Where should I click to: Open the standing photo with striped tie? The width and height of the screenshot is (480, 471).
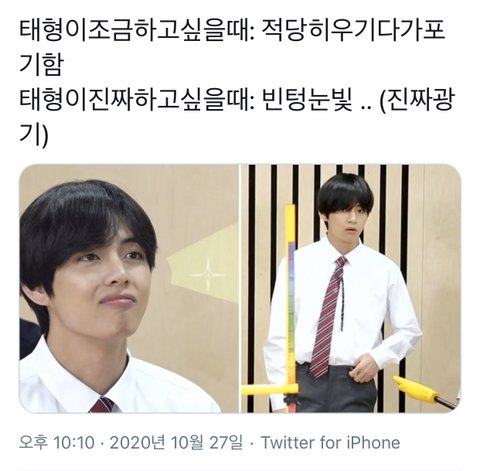pyautogui.click(x=351, y=289)
